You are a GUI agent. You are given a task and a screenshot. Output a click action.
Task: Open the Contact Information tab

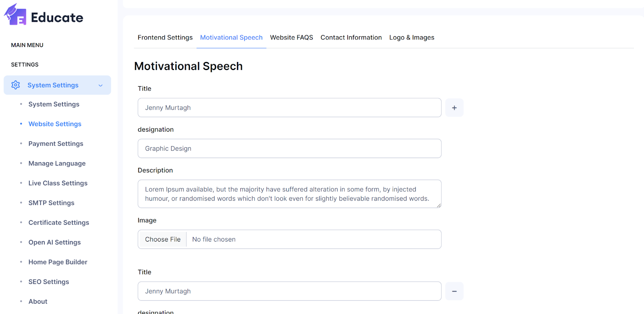[351, 37]
